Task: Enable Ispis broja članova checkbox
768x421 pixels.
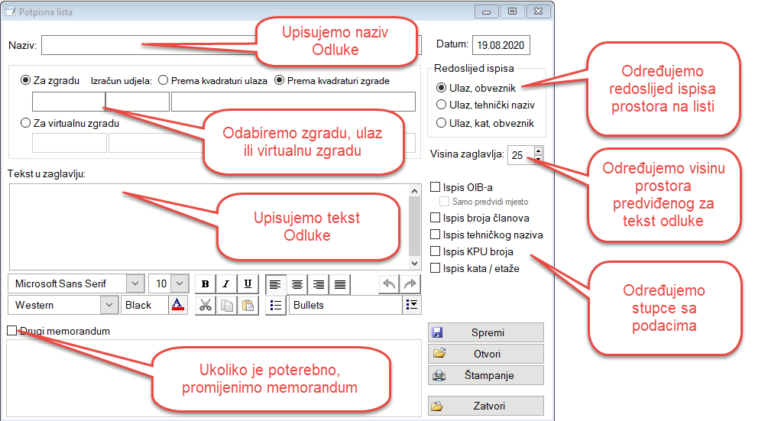Action: point(435,218)
